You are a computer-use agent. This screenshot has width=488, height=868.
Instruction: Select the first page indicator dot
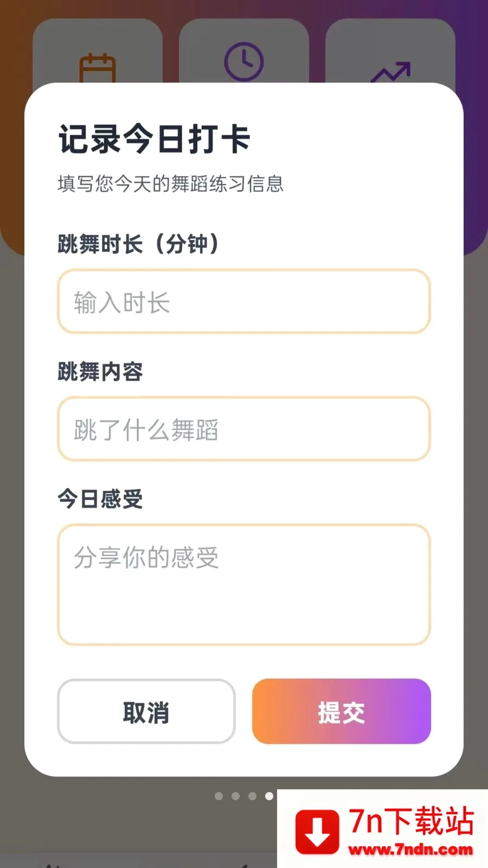219,796
